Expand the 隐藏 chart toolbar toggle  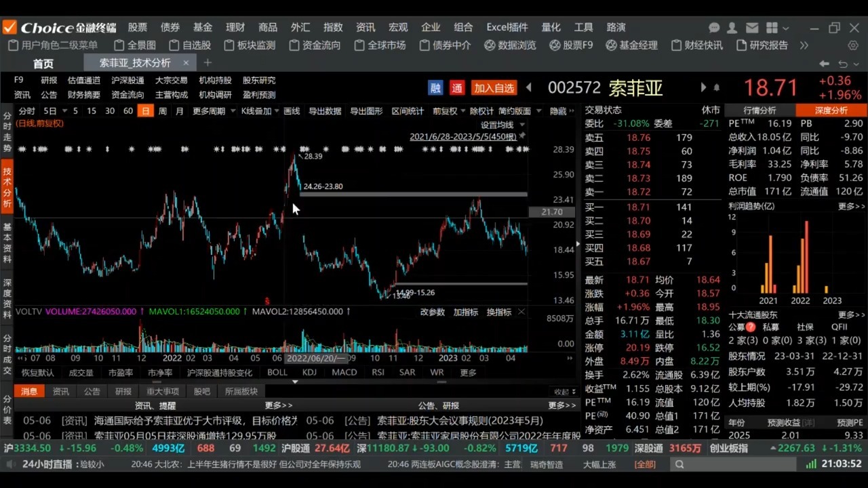point(561,111)
